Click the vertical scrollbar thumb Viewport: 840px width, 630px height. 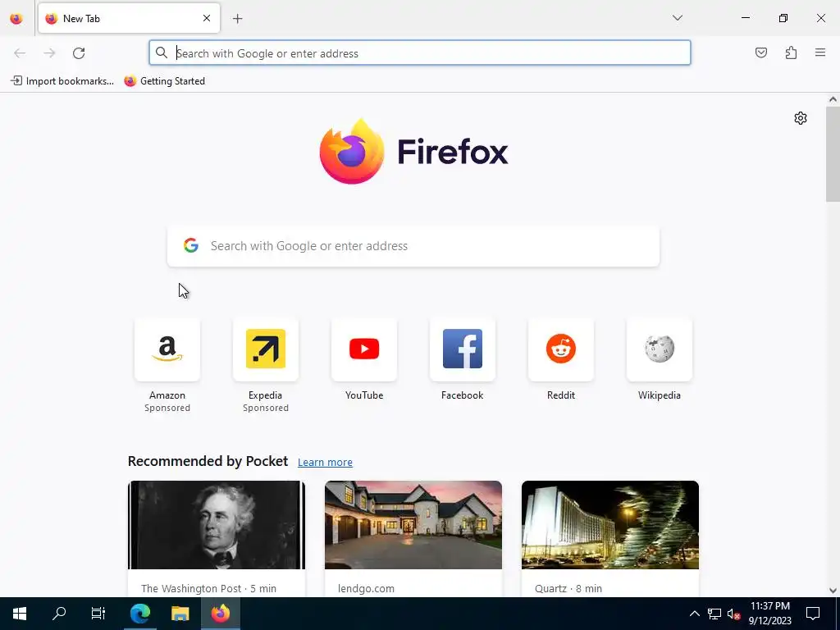tap(833, 154)
